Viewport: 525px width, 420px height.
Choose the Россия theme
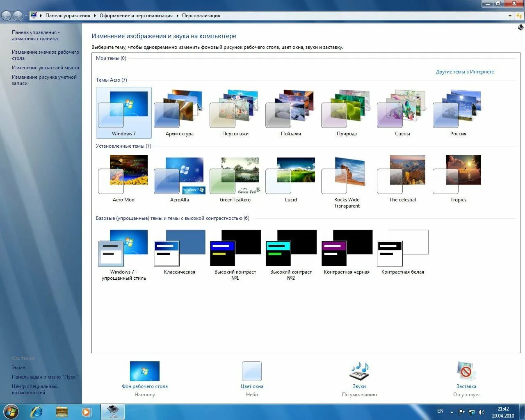458,113
